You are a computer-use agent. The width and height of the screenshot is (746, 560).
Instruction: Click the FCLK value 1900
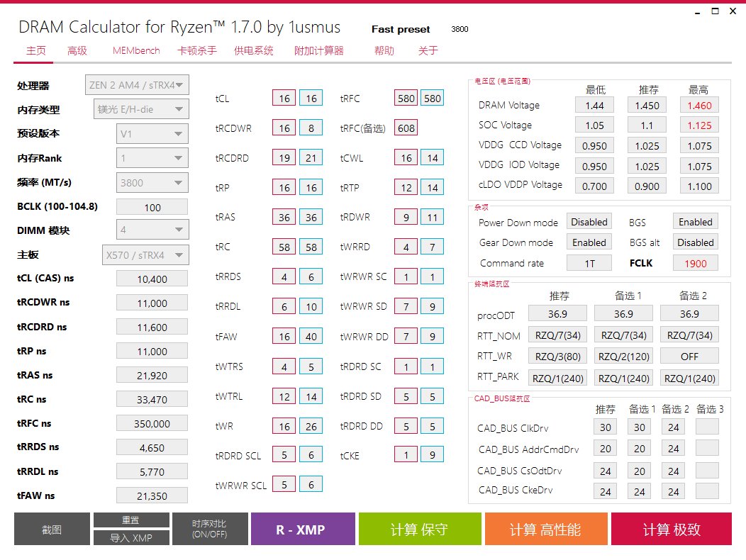pyautogui.click(x=696, y=263)
